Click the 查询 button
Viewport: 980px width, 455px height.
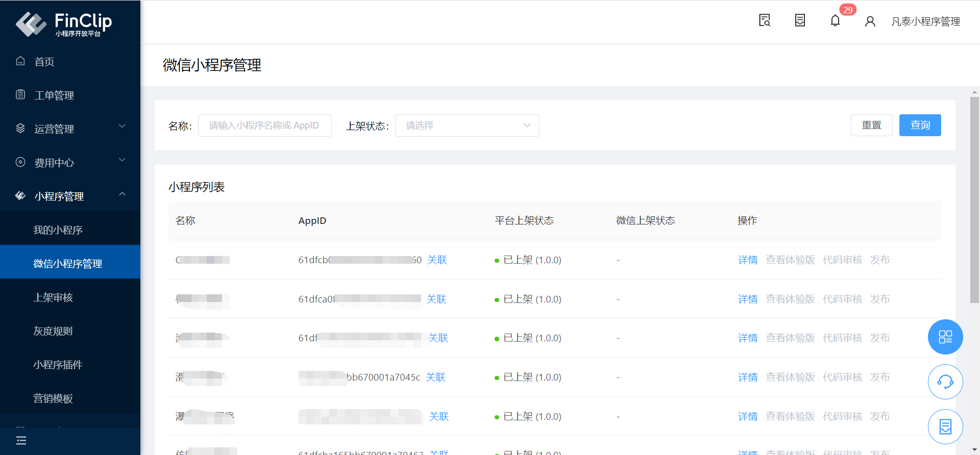[920, 125]
